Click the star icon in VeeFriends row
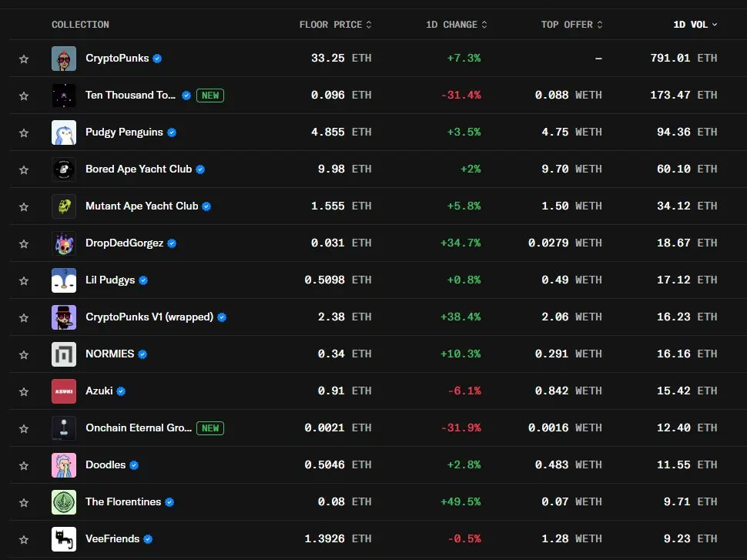 tap(24, 539)
